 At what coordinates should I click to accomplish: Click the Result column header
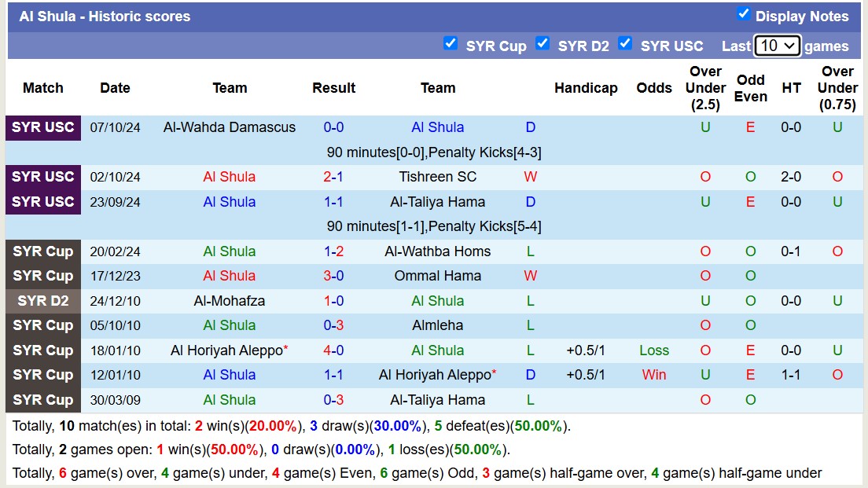[x=333, y=88]
